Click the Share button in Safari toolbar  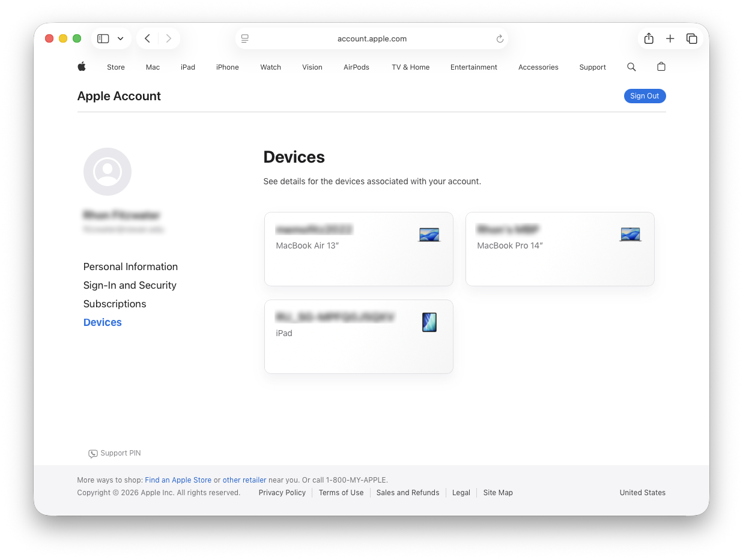tap(649, 38)
